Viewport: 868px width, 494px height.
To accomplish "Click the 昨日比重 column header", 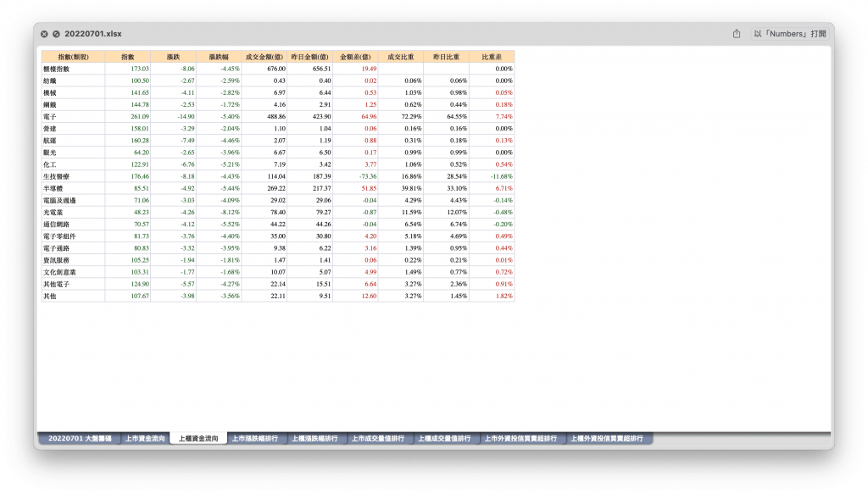I will (446, 57).
